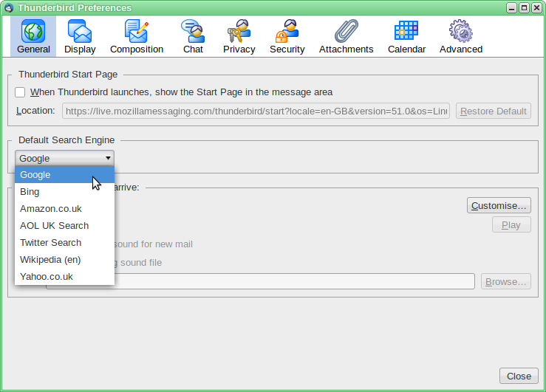Minimize the Thunderbird Preferences window

click(511, 7)
